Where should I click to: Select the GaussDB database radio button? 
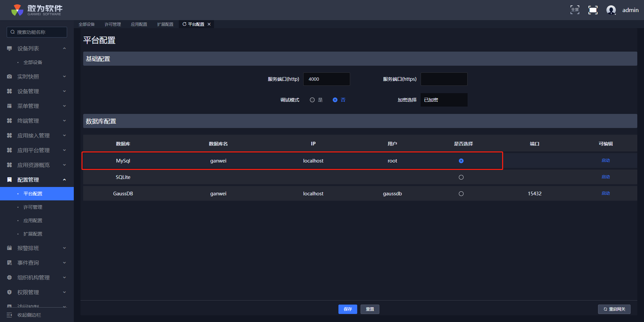point(461,194)
